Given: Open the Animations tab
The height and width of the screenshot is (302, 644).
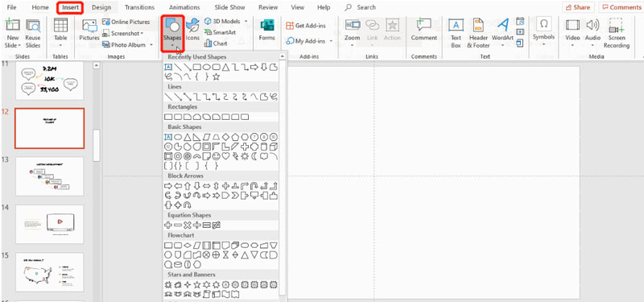Looking at the screenshot, I should tap(184, 7).
